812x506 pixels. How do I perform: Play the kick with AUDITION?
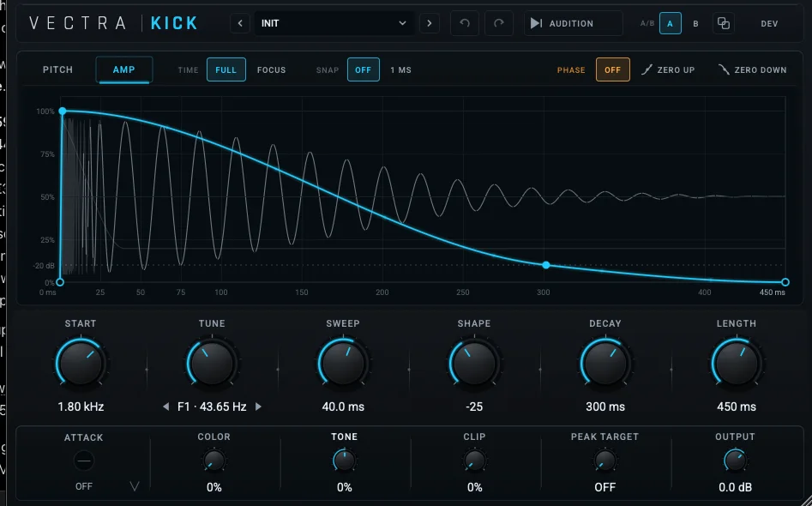pos(574,23)
